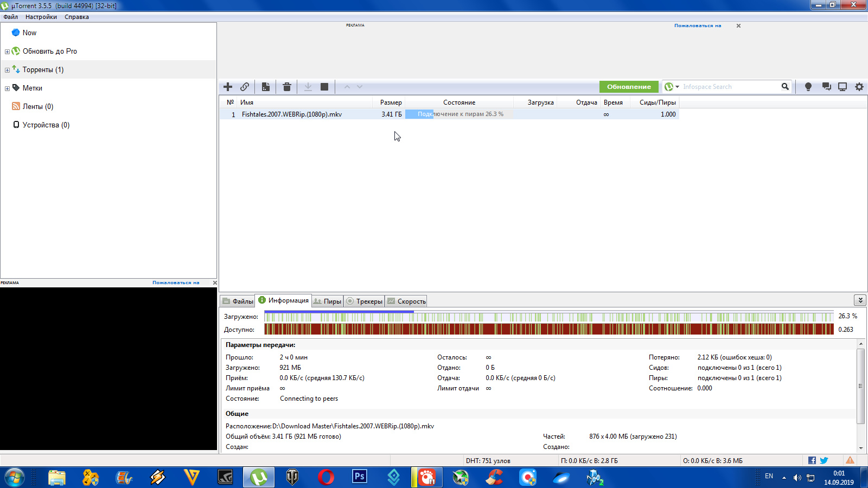Screen dimensions: 868x488
Task: Click the green 'Обновление' button
Action: point(629,87)
